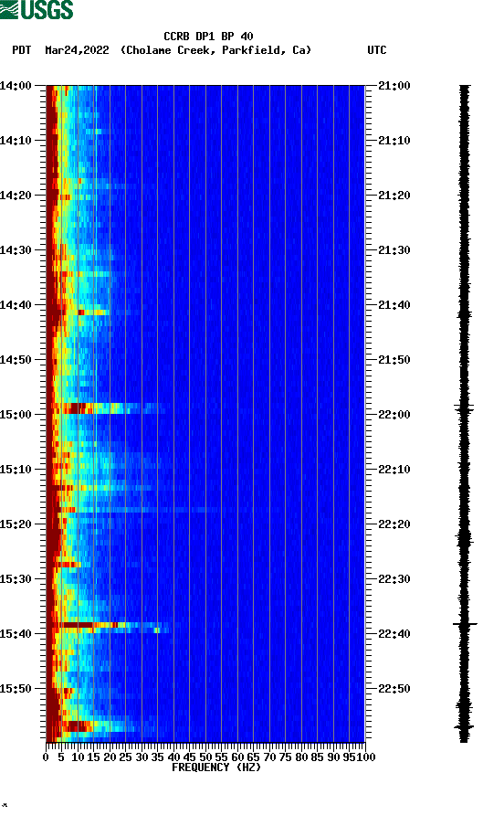Click the 15:40 PDT time label
Image resolution: width=504 pixels, height=815 pixels.
[x=16, y=633]
